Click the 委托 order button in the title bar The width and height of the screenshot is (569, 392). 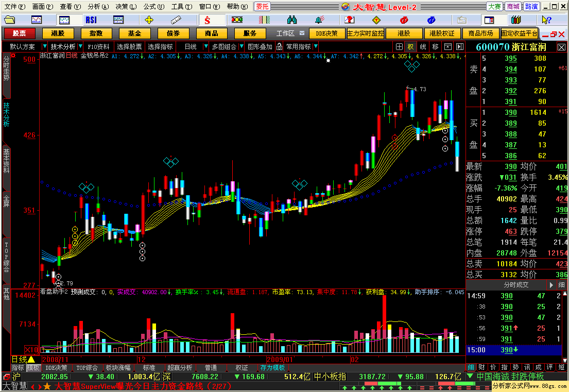[x=263, y=7]
